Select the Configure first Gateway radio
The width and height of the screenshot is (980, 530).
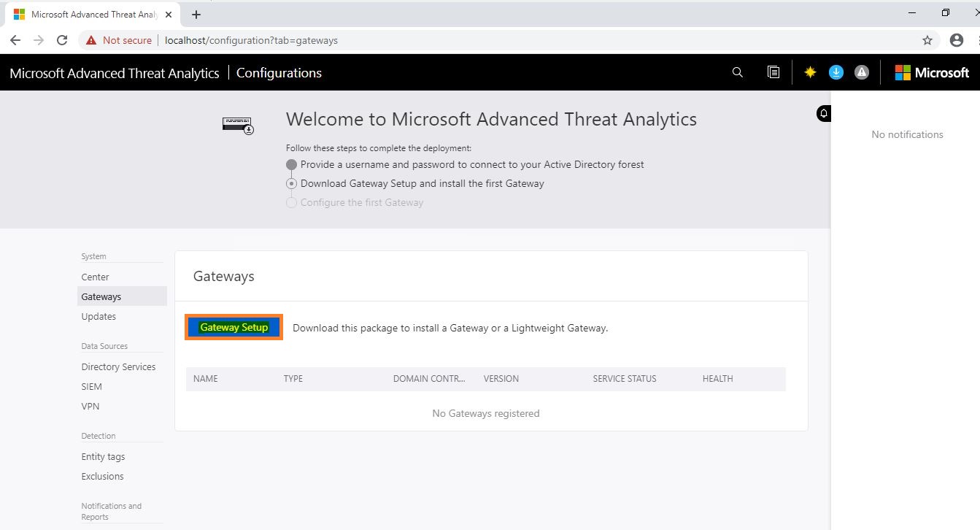[x=292, y=203]
